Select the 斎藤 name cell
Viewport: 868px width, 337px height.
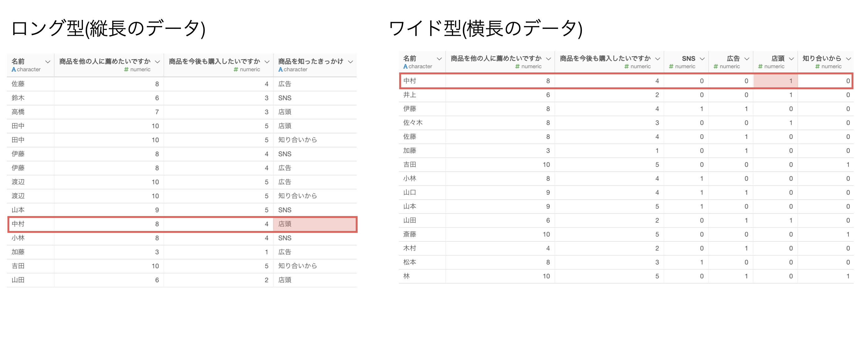(422, 234)
